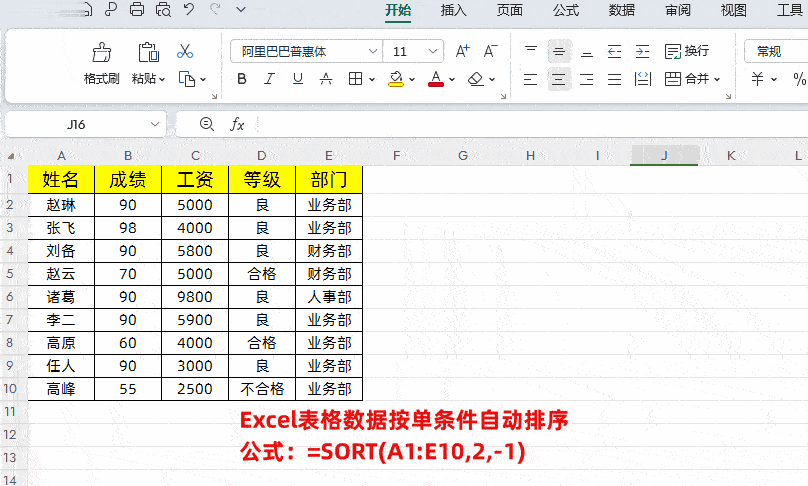The image size is (808, 486).
Task: Click the Name Box showing J16
Action: point(76,124)
